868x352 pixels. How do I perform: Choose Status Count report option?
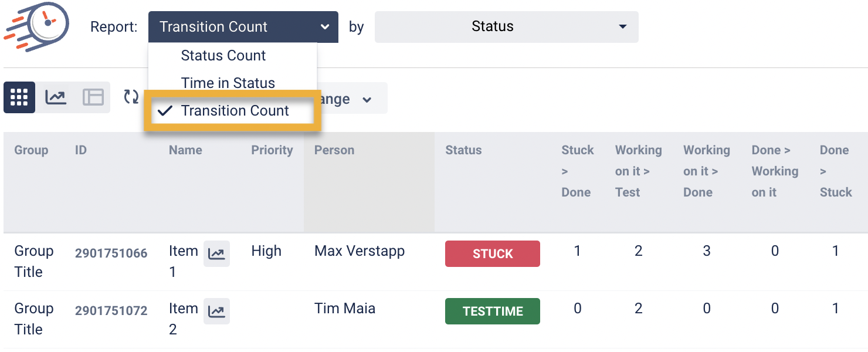(x=223, y=56)
